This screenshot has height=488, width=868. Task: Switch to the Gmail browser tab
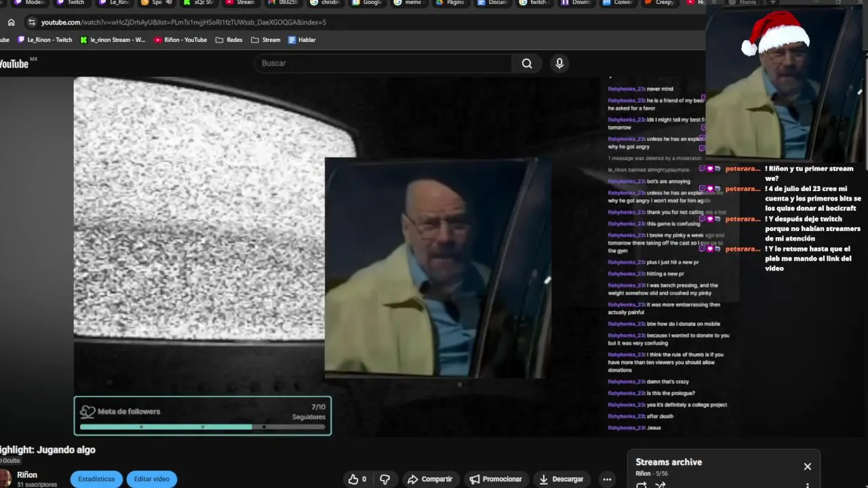click(283, 3)
